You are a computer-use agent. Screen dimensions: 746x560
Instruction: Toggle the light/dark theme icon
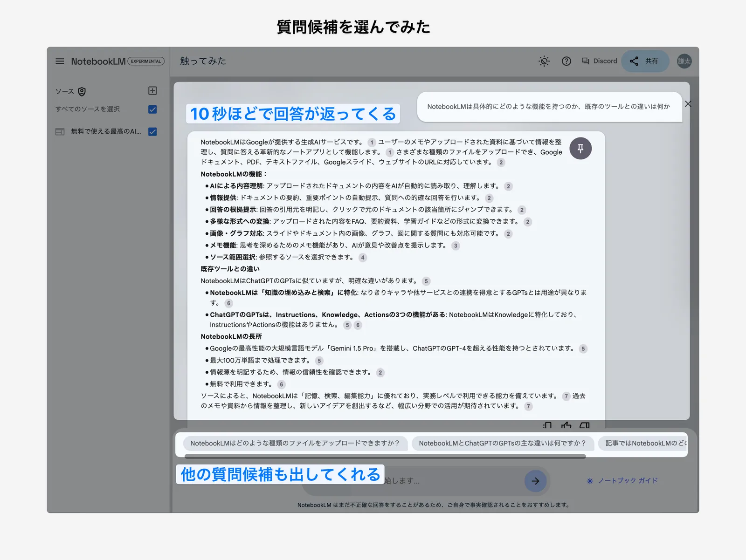pos(544,61)
